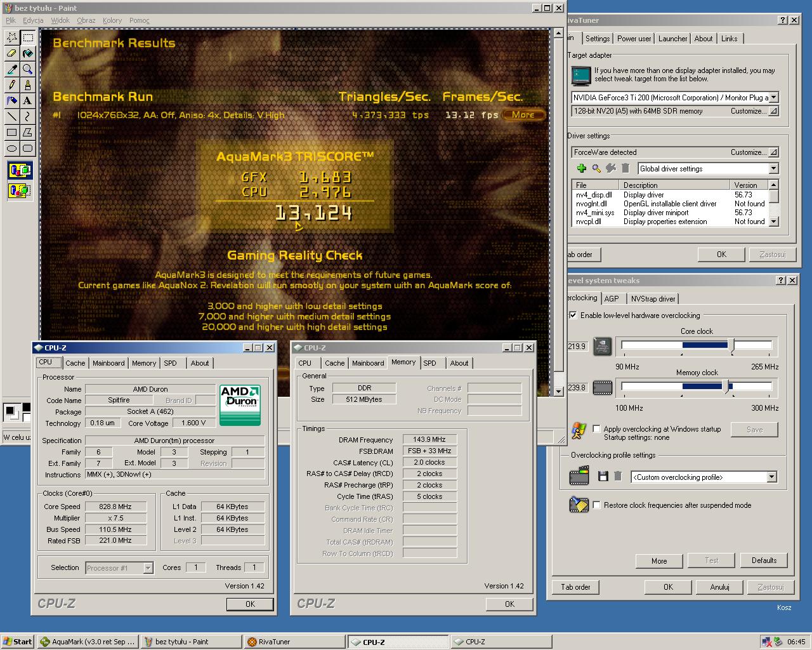Open the Plik menu in Paint

[11, 20]
